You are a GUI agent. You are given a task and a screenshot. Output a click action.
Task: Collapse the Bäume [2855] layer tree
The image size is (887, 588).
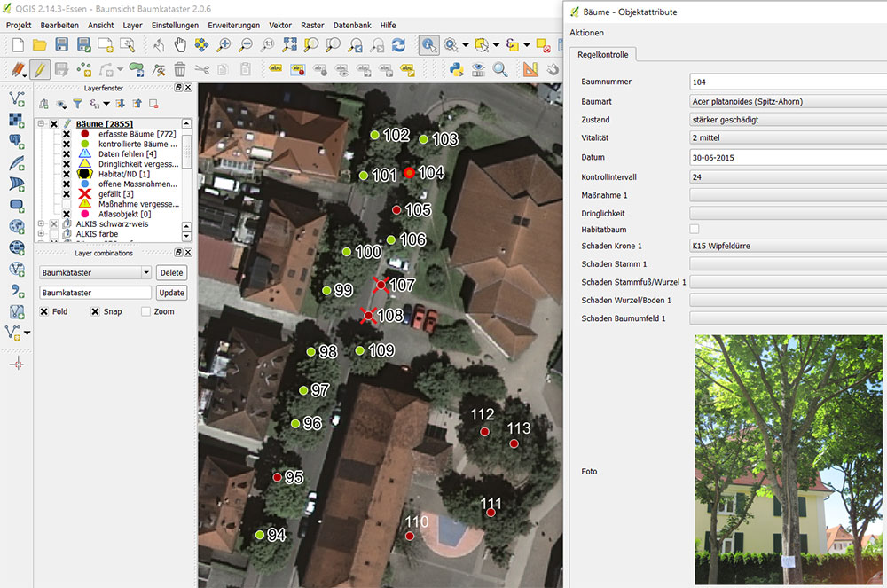(42, 124)
